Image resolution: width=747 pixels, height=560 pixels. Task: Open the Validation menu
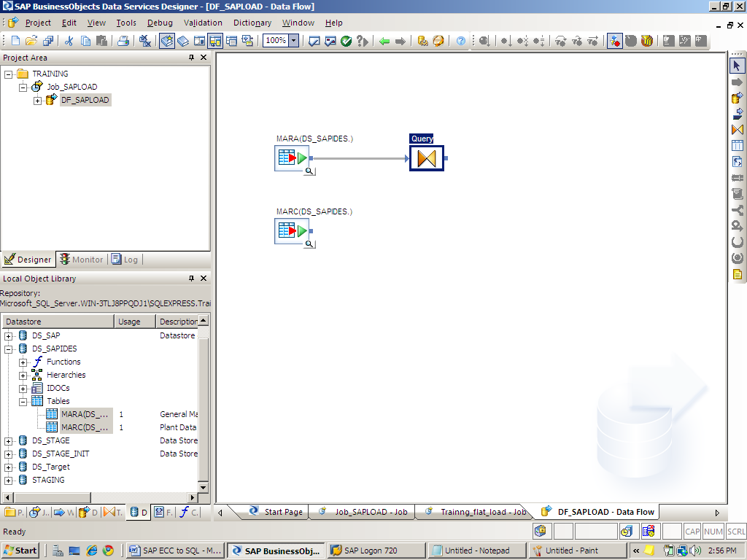tap(203, 23)
